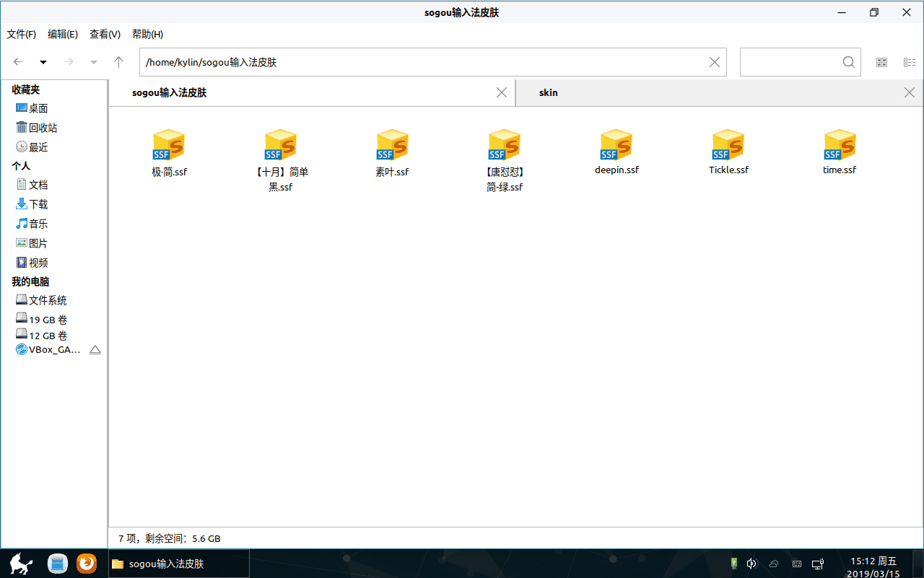This screenshot has height=578, width=924.
Task: Launch the file manager from the taskbar
Action: tap(58, 564)
